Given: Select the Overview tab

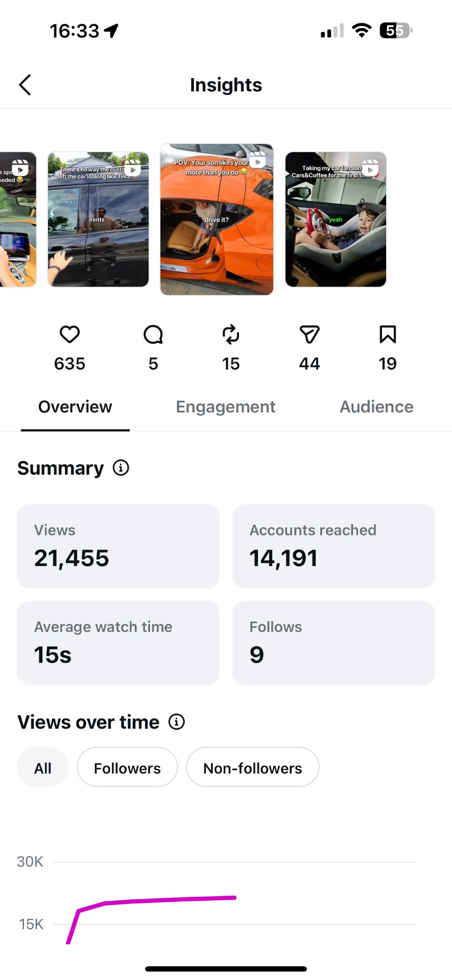Looking at the screenshot, I should tap(75, 407).
